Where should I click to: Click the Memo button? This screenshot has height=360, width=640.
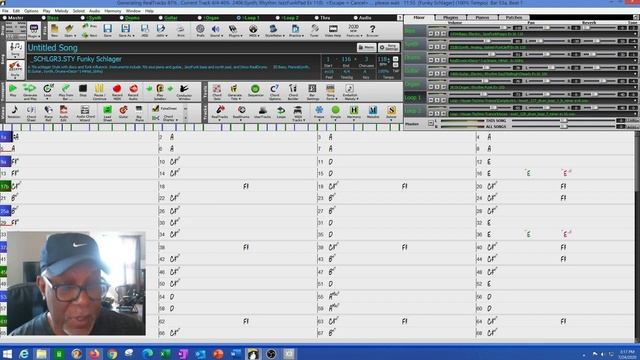366,47
